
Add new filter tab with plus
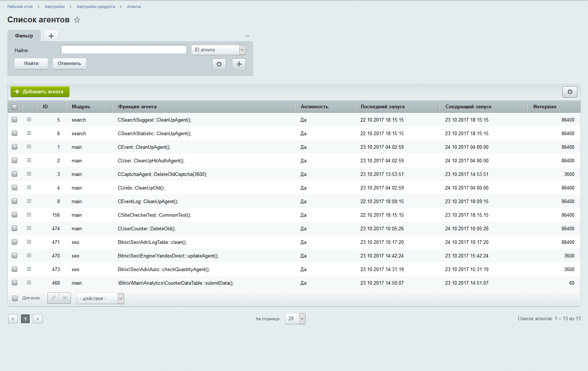(51, 36)
